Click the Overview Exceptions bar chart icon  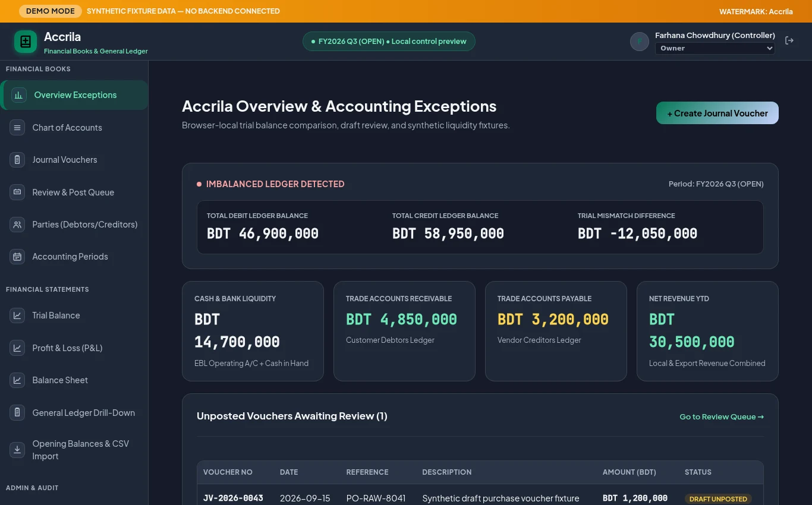click(19, 95)
